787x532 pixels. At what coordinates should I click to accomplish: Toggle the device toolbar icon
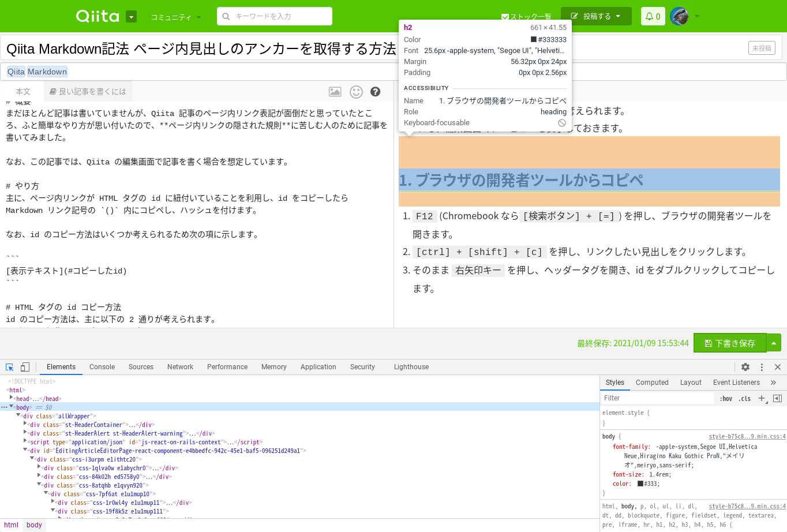[25, 367]
